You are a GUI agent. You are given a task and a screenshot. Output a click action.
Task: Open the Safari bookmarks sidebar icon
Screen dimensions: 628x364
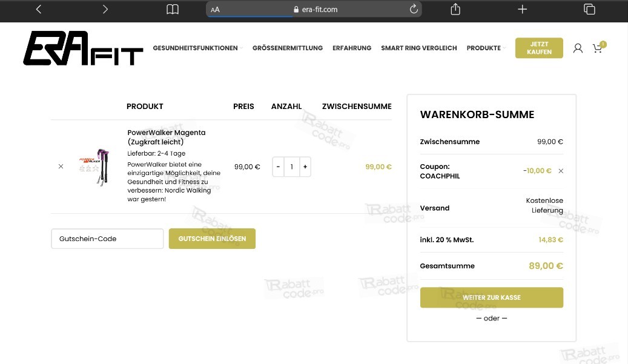click(173, 9)
